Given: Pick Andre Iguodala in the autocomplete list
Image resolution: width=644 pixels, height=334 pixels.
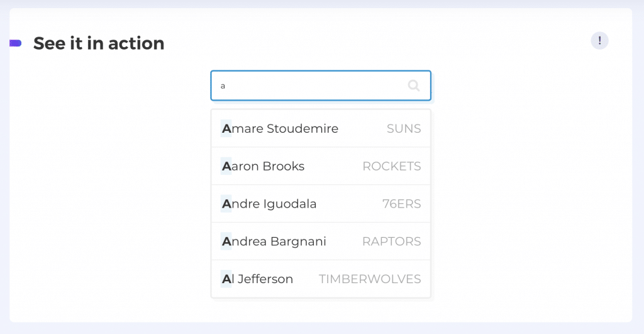Looking at the screenshot, I should pos(321,204).
